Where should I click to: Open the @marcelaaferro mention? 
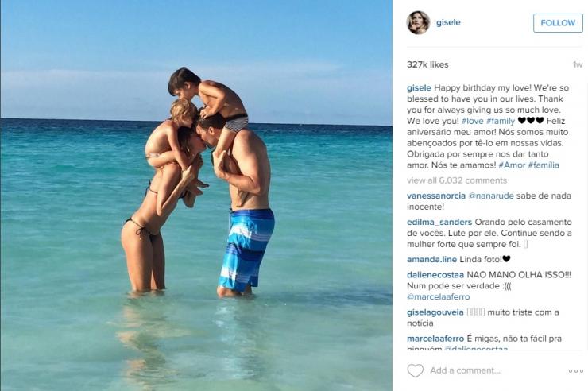439,297
